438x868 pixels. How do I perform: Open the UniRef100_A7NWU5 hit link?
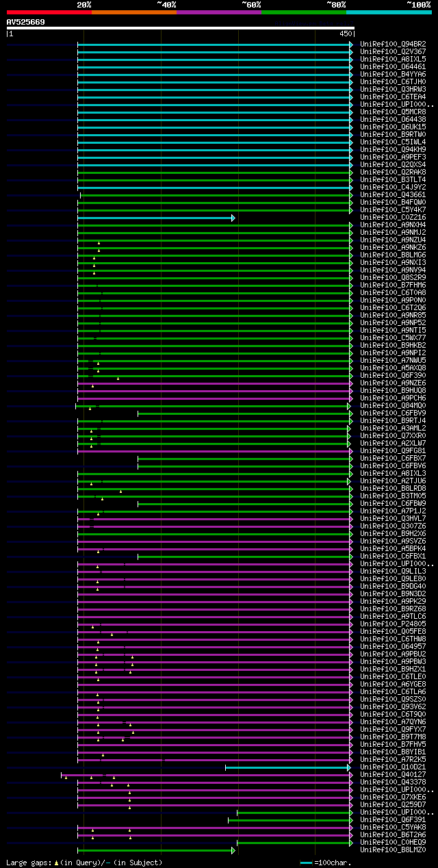tap(393, 360)
